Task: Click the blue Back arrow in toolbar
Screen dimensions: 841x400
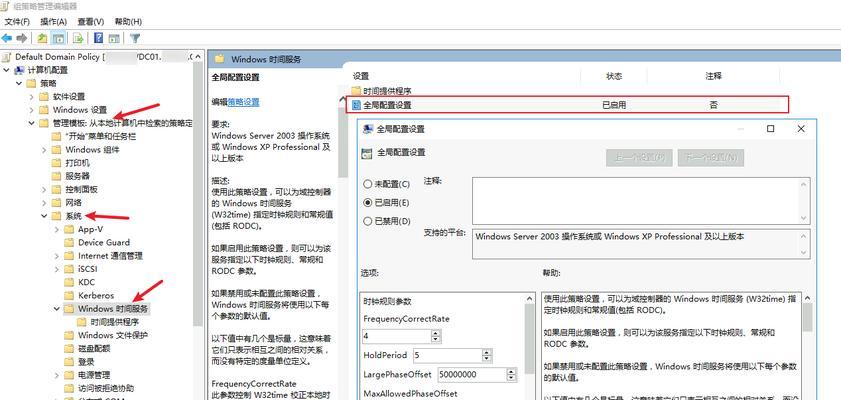Action: coord(7,38)
